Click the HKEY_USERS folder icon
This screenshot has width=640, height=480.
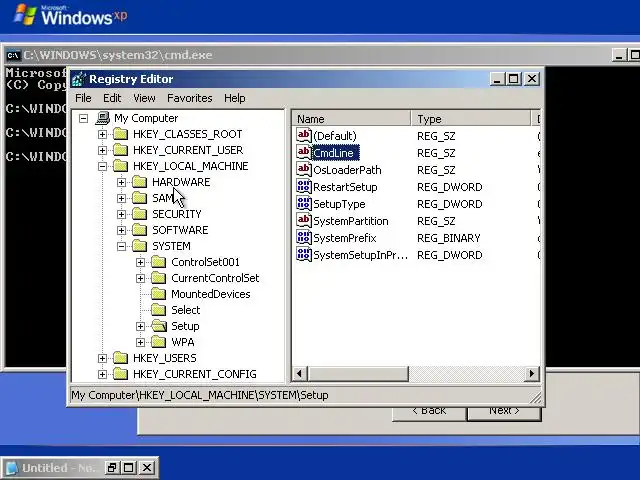pyautogui.click(x=120, y=358)
